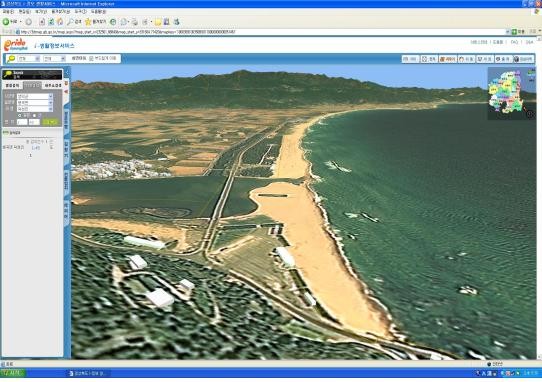Image resolution: width=542 pixels, height=382 pixels.
Task: Click the yellow magnifier search icon in blue bar
Action: click(x=11, y=59)
